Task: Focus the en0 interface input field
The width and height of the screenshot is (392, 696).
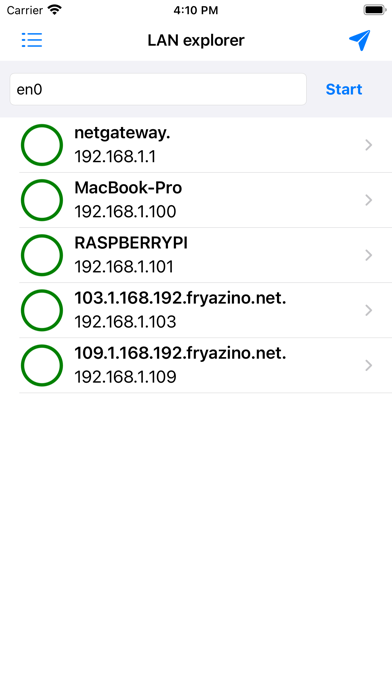Action: [x=158, y=89]
